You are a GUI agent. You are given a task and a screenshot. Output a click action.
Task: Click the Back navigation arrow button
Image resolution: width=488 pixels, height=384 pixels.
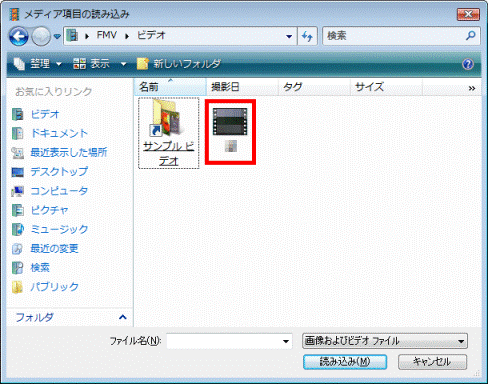coord(19,36)
